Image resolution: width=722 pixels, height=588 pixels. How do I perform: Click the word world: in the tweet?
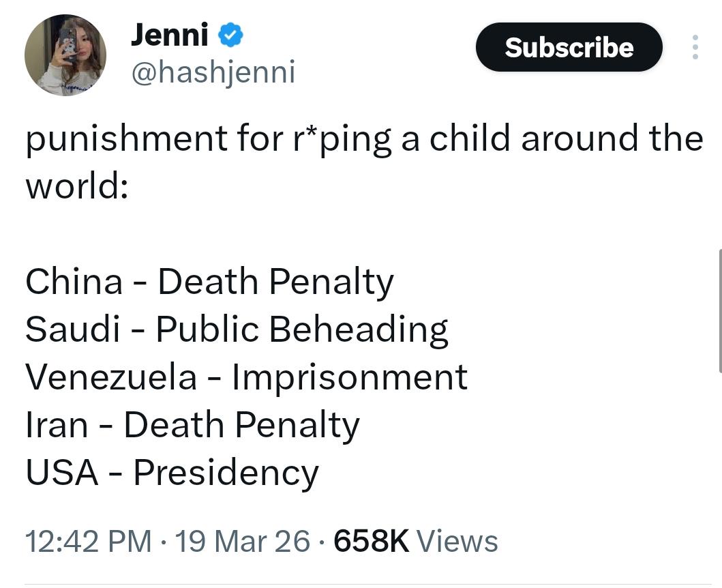pos(77,186)
